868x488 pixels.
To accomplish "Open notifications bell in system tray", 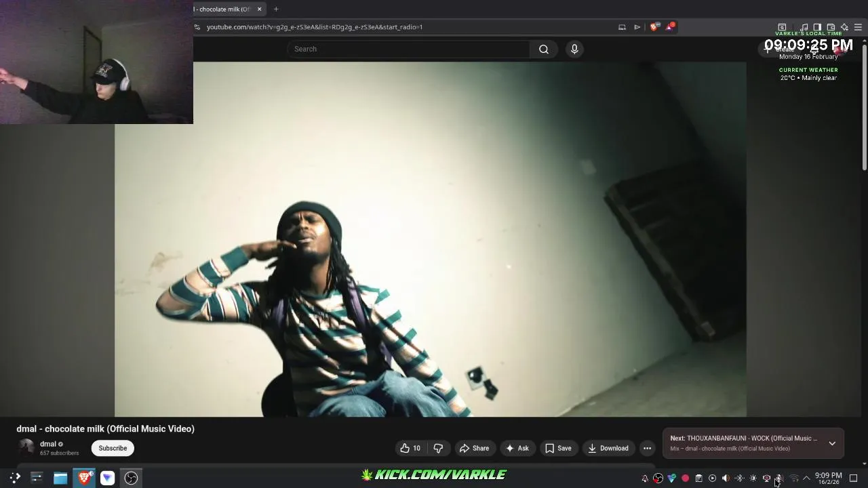I will click(x=644, y=479).
